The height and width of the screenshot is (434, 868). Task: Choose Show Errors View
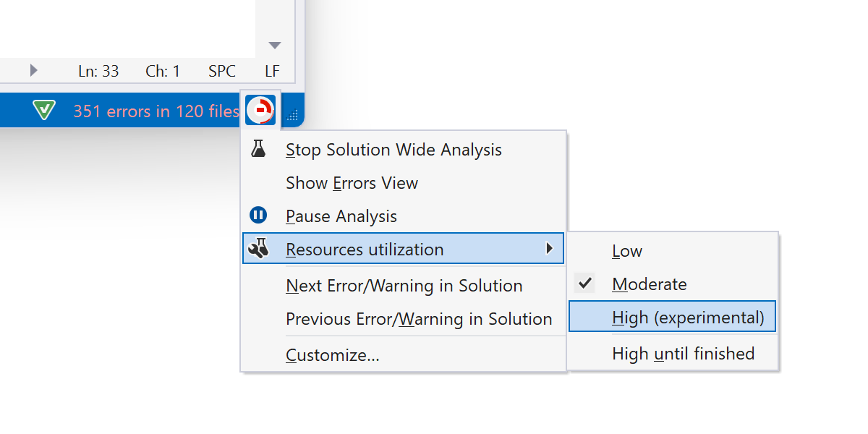[352, 183]
